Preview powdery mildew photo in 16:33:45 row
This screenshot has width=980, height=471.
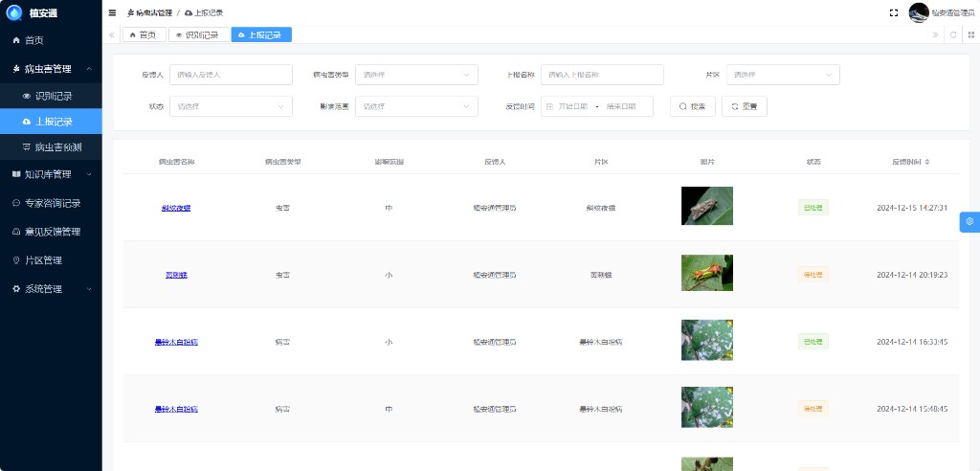[x=707, y=340]
